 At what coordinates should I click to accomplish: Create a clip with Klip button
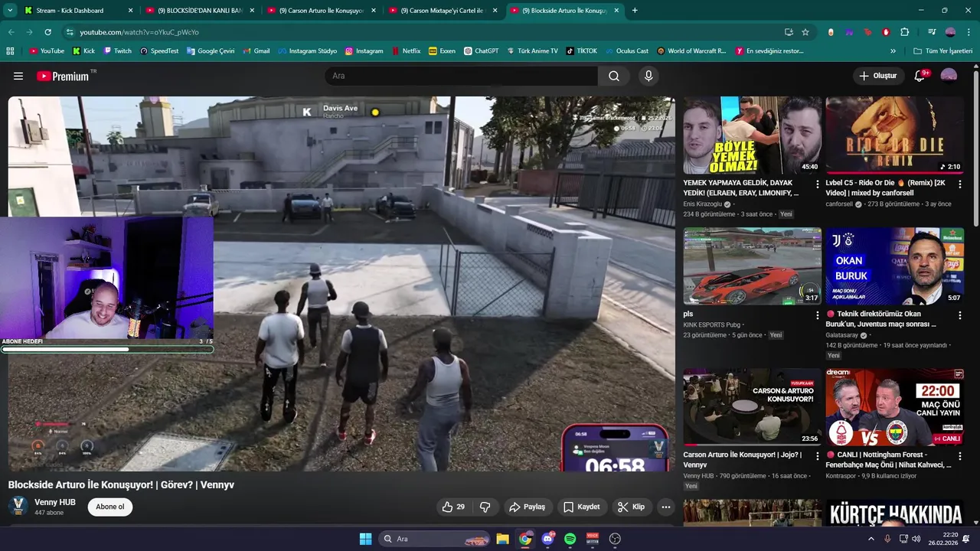pyautogui.click(x=631, y=507)
